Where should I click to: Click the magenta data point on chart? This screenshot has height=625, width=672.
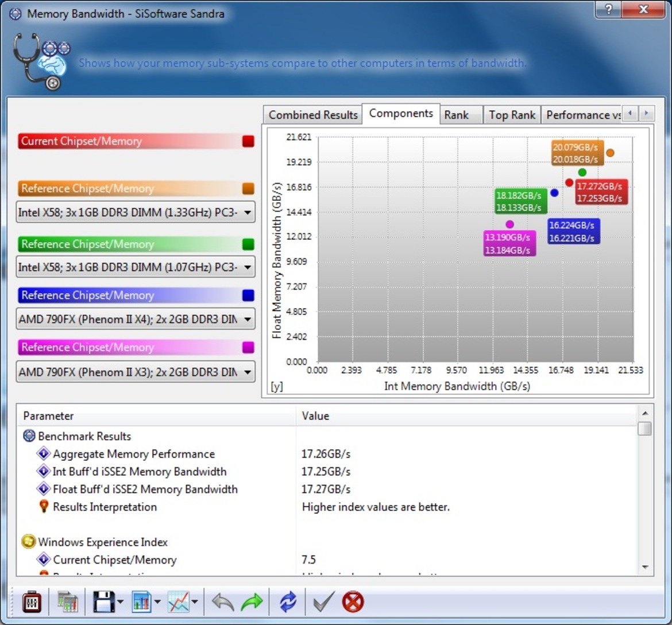[509, 224]
